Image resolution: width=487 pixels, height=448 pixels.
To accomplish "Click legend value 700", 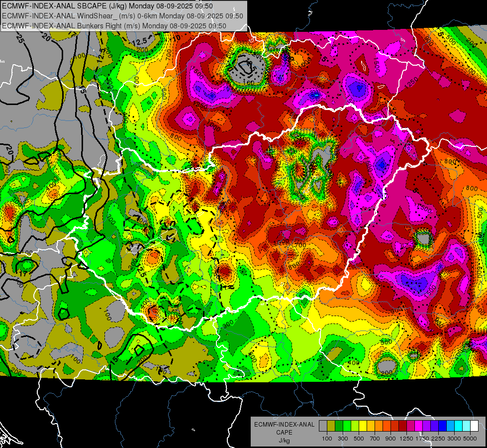I will pyautogui.click(x=375, y=439).
